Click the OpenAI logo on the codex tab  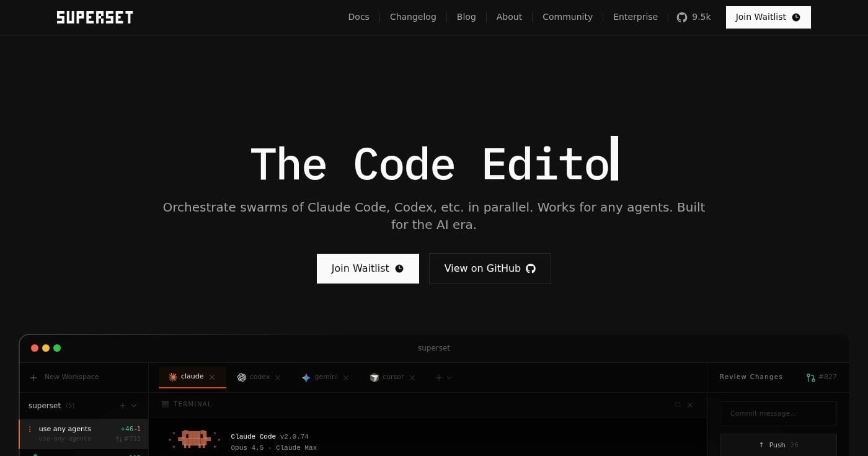click(242, 377)
